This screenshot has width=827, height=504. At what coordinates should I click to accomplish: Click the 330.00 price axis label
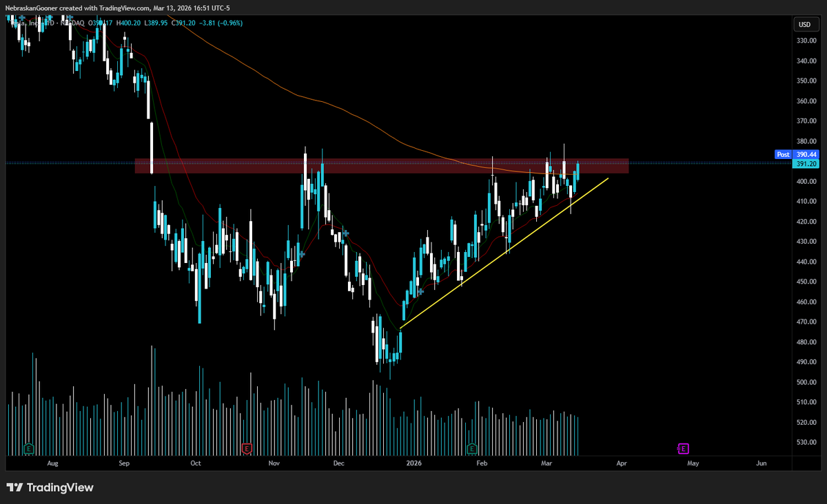806,41
